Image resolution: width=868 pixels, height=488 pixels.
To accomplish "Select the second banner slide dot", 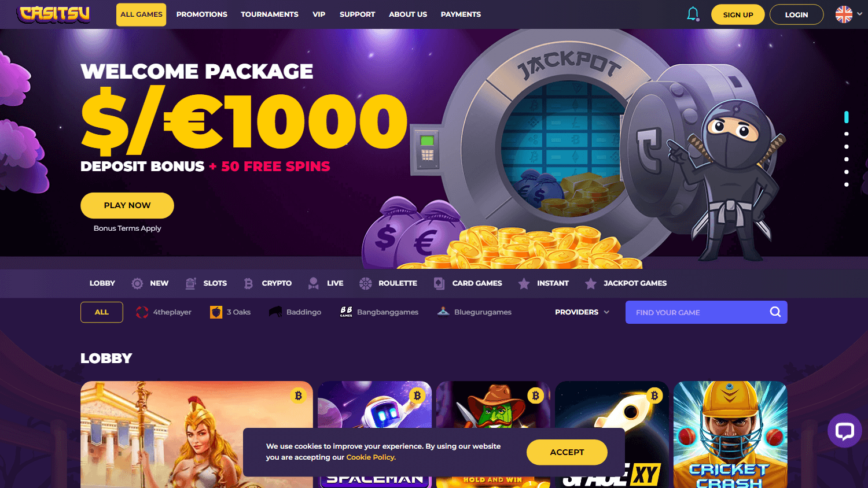I will tap(847, 134).
